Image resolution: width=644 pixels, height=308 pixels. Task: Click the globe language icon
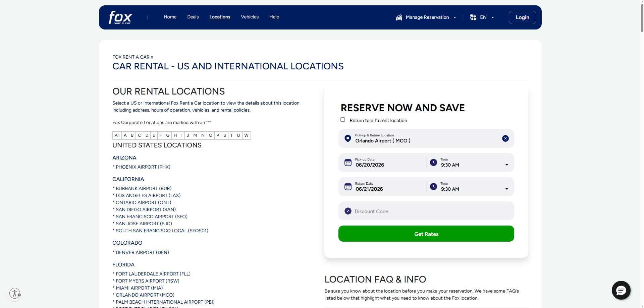[473, 17]
